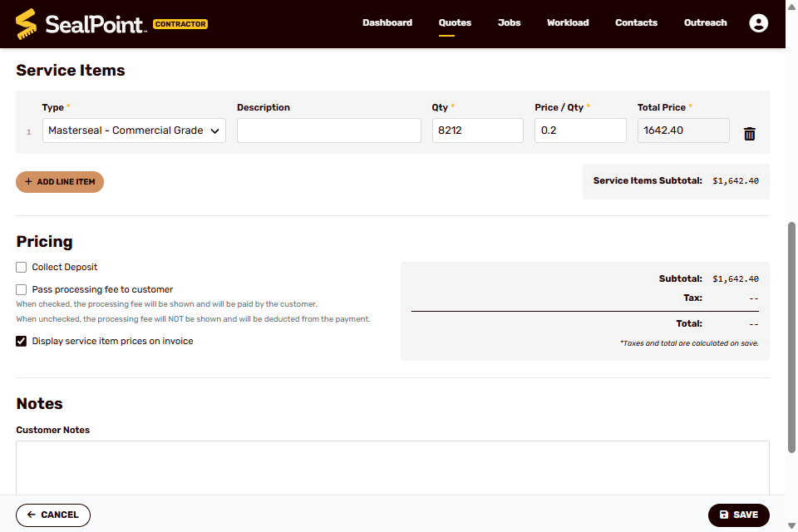The width and height of the screenshot is (798, 532).
Task: Uncheck Display service item prices on invoice
Action: (21, 341)
